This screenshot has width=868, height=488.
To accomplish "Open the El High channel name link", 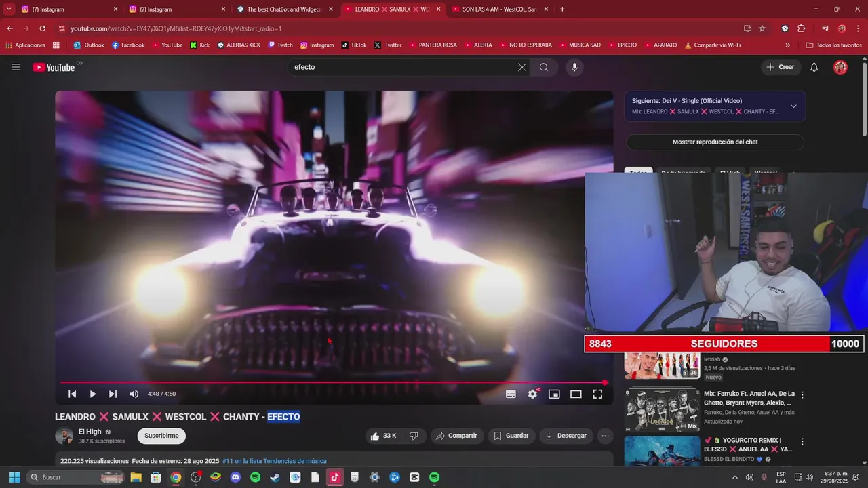I will point(90,432).
